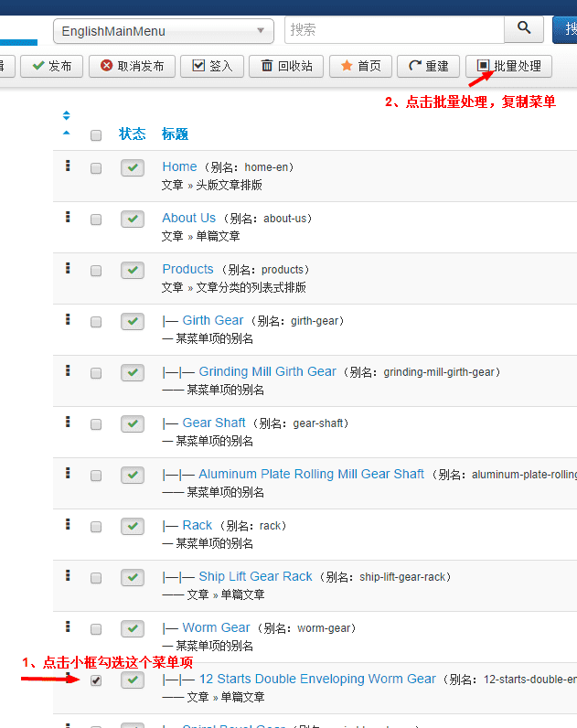Toggle published status icon for Rack

point(133,527)
